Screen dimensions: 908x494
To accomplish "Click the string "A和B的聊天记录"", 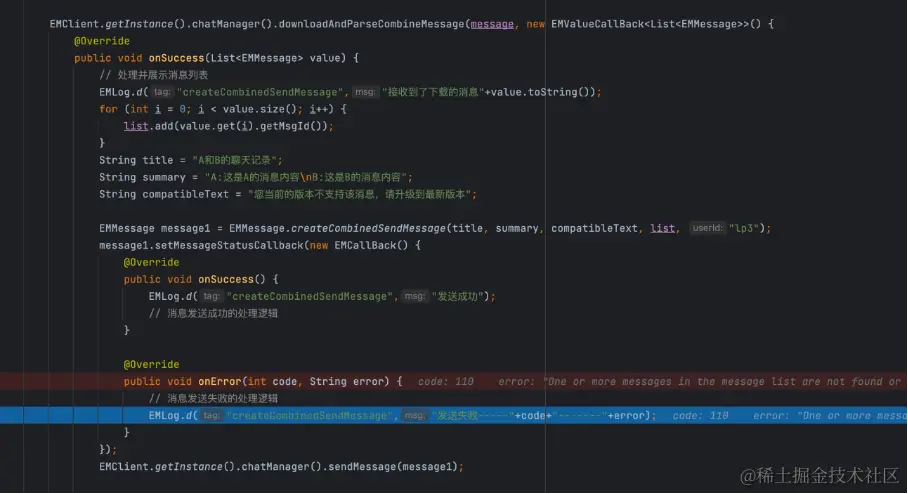I will click(x=237, y=160).
